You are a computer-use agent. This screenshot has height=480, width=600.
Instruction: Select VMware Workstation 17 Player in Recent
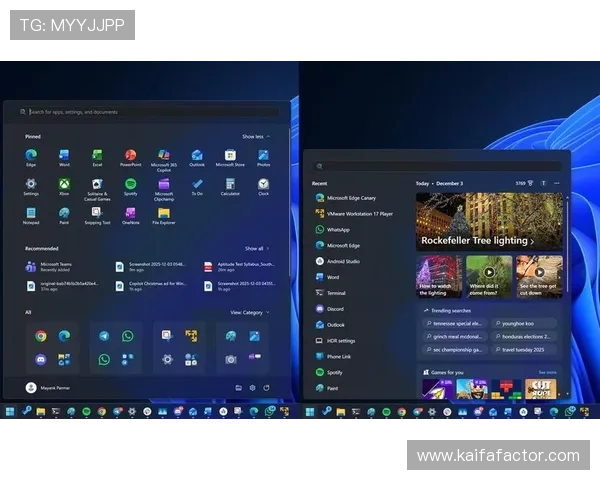[359, 213]
